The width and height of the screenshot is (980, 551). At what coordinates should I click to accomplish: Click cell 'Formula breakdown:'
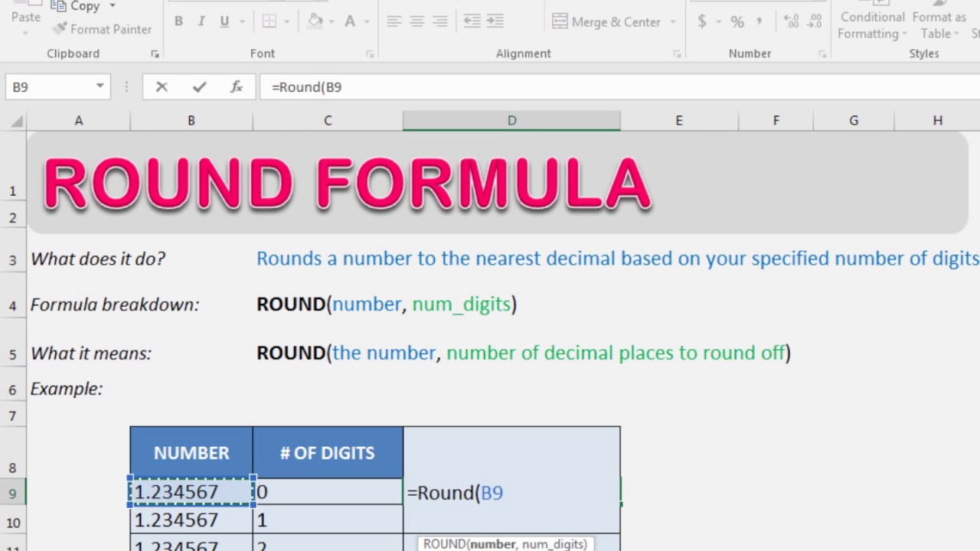coord(115,305)
